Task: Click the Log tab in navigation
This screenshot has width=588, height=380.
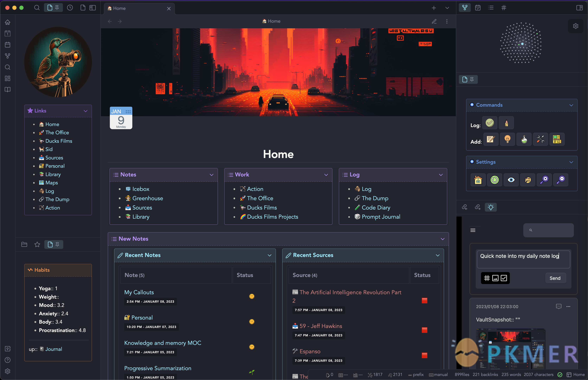Action: [49, 191]
